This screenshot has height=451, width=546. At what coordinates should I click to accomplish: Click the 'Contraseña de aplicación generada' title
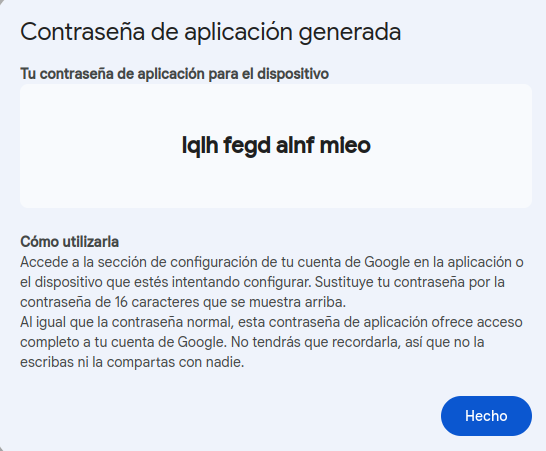pyautogui.click(x=211, y=32)
